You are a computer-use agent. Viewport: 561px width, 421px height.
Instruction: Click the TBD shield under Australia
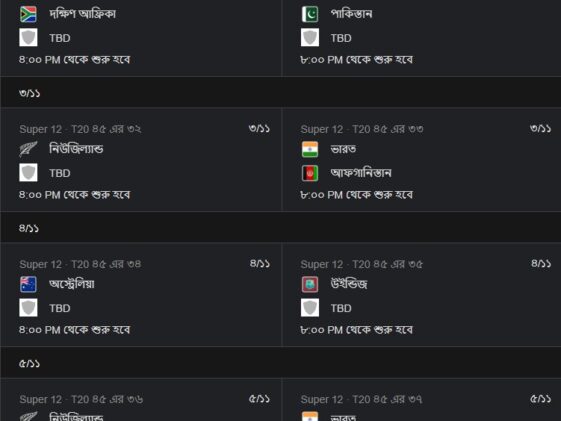point(28,308)
